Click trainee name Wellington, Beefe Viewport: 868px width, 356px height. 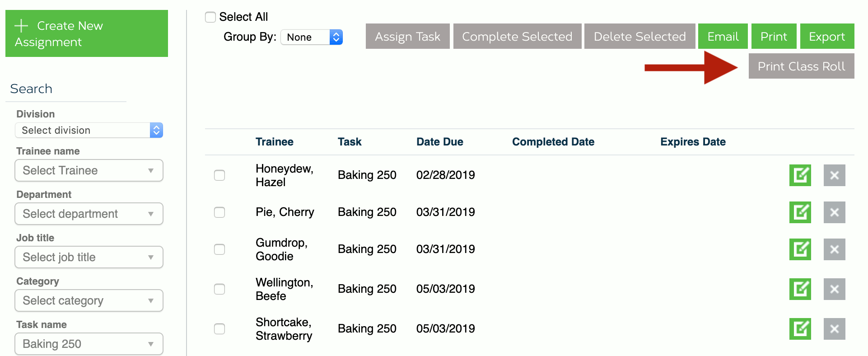[x=285, y=289]
